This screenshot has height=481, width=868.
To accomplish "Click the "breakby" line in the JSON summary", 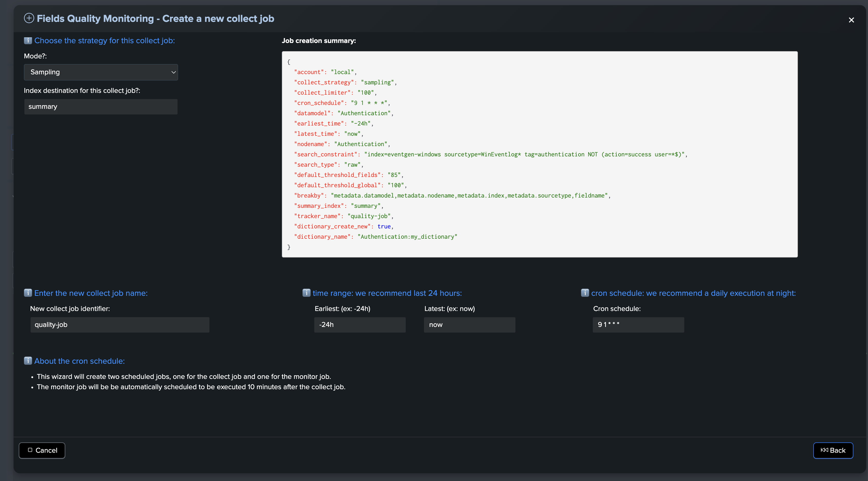I will tap(452, 196).
